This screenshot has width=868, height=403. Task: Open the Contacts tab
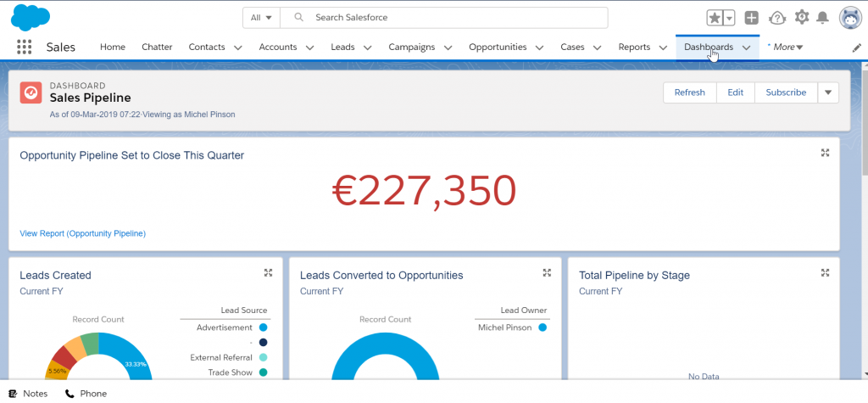click(207, 48)
